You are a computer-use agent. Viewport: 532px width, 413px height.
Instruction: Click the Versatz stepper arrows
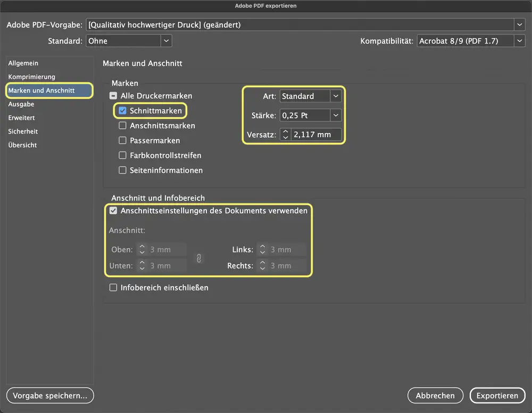click(285, 134)
